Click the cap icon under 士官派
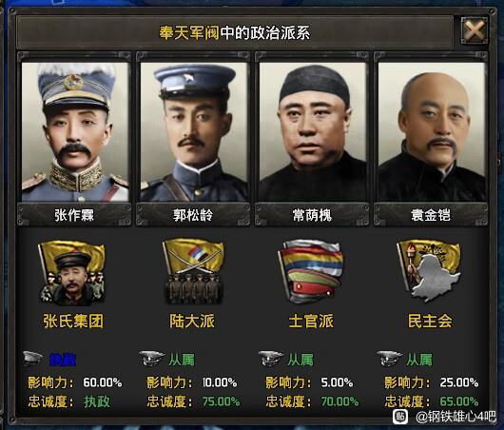Screen dimensions: 504x430 coord(271,359)
